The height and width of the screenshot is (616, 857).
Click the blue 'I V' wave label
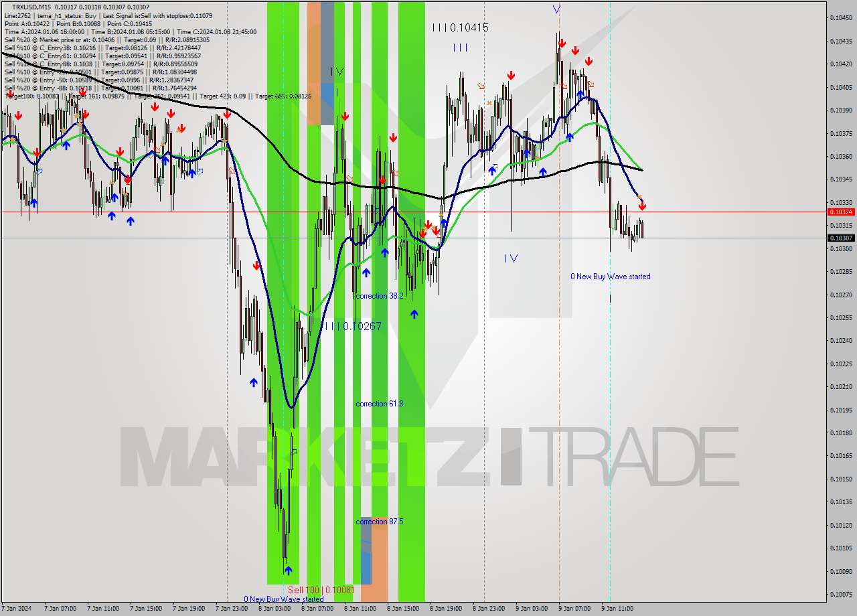(511, 258)
